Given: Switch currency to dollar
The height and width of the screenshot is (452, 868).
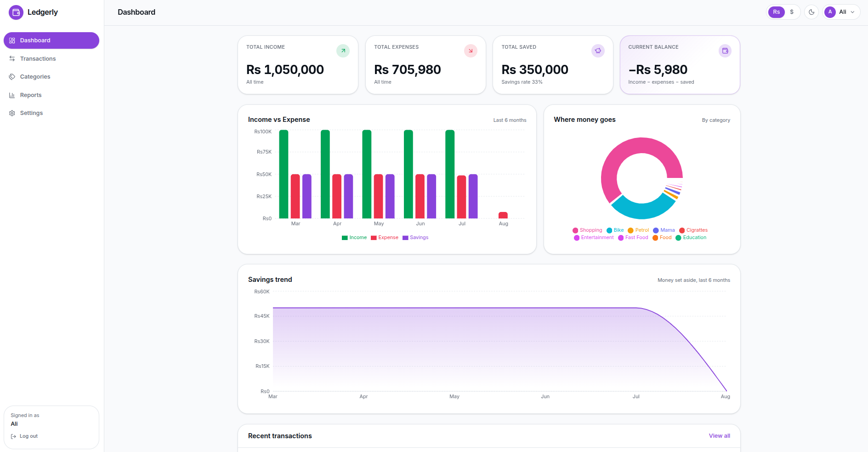Looking at the screenshot, I should (792, 12).
